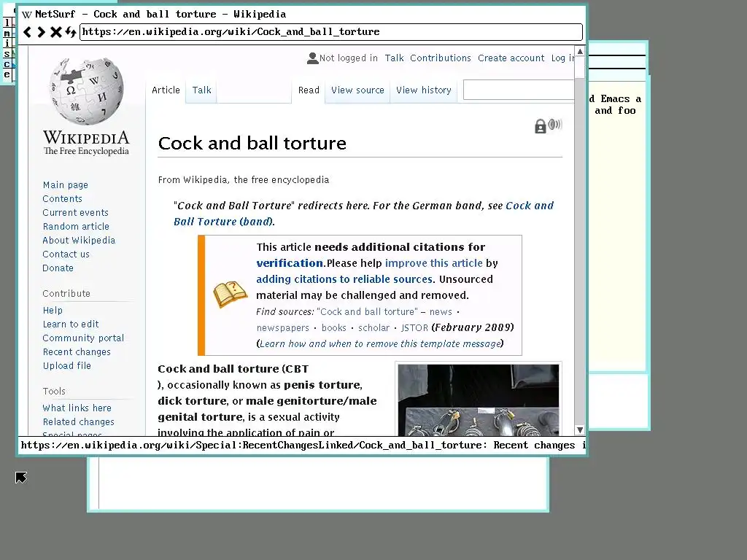
Task: Click the reload page icon
Action: coord(71,32)
